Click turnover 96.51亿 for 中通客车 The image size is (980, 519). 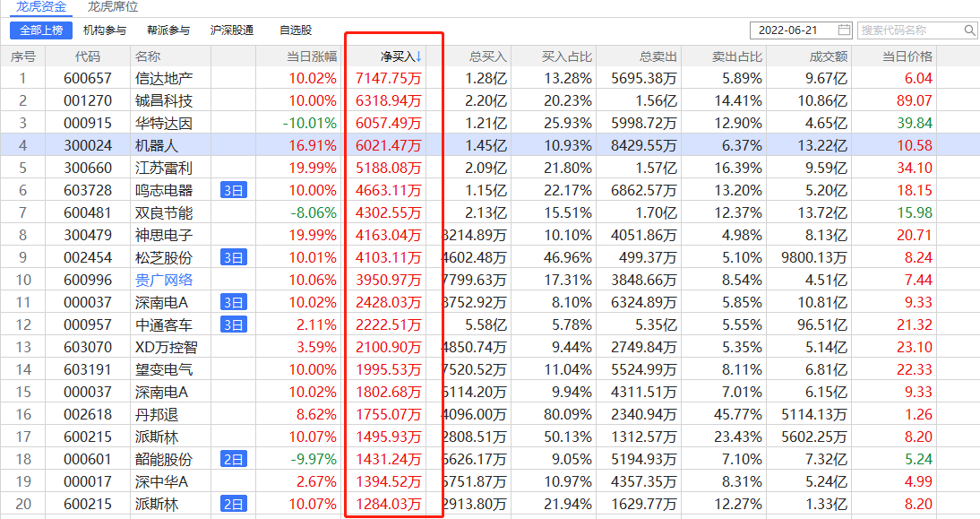coord(821,324)
